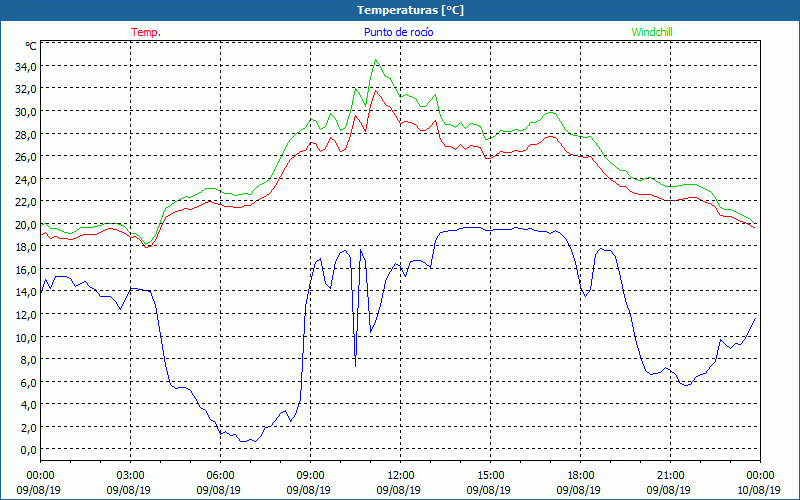Screen dimensions: 800x500
Task: Click the 20,0 value on the temperature axis
Action: coord(26,224)
